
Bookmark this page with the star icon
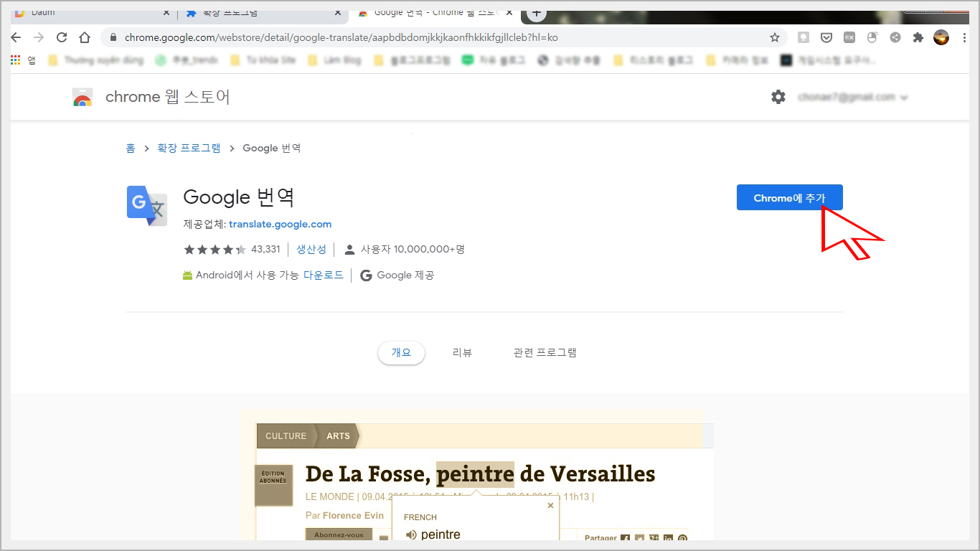point(775,37)
